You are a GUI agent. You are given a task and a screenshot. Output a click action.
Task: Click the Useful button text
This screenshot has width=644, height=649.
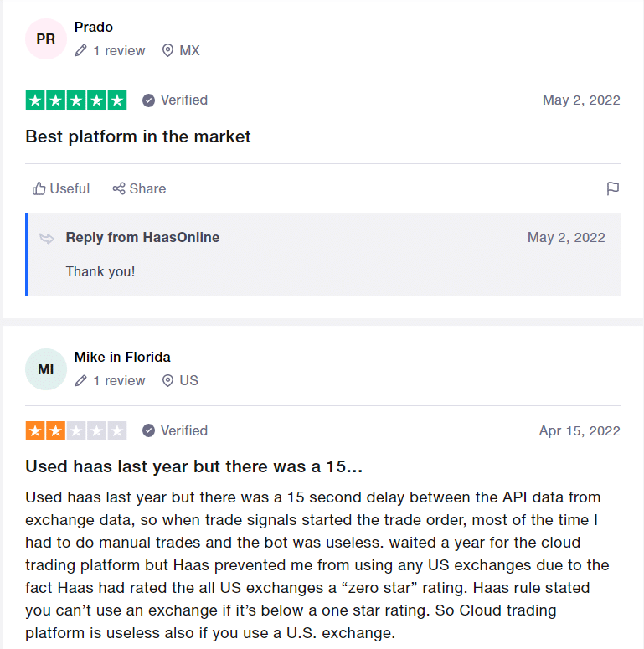coord(70,188)
